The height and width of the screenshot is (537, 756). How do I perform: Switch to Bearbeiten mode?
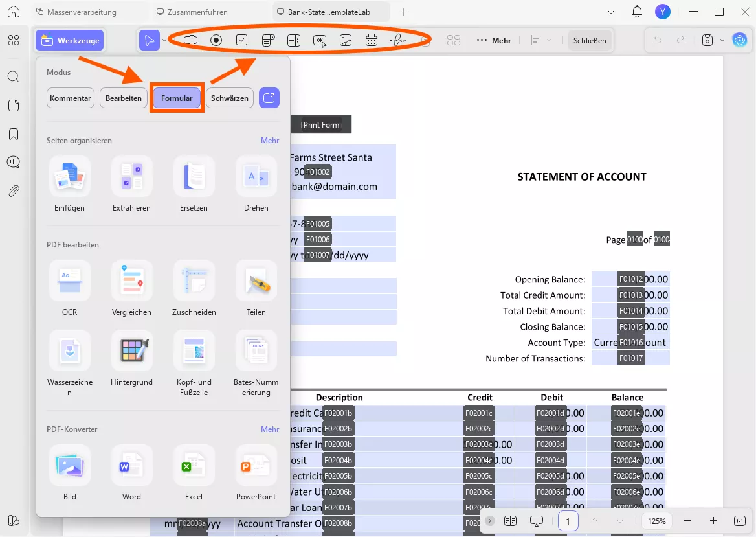tap(124, 98)
